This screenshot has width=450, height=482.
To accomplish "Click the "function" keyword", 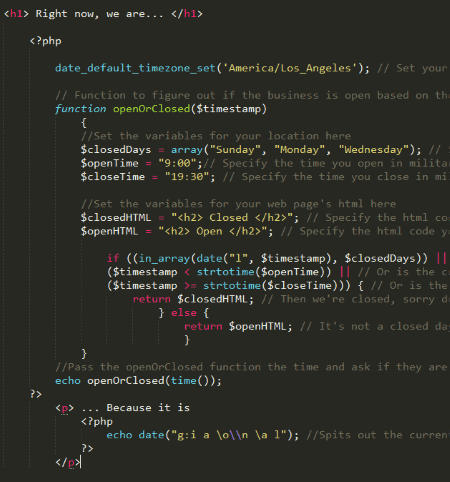I will pos(80,109).
